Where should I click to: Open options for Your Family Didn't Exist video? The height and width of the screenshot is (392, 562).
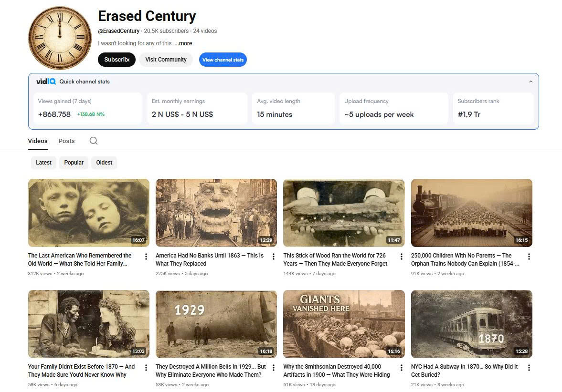tap(146, 368)
